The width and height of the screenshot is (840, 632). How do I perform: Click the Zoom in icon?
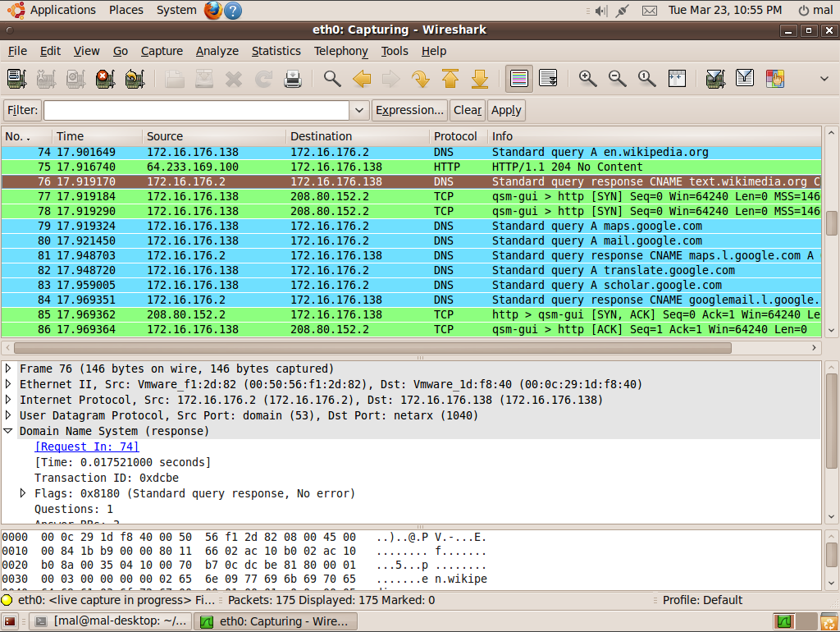tap(587, 79)
